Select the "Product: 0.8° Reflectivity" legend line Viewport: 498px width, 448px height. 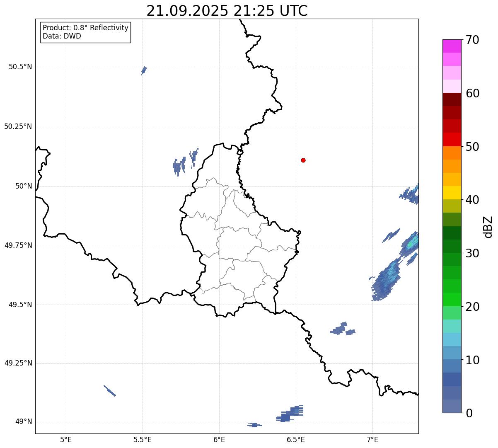pyautogui.click(x=86, y=28)
